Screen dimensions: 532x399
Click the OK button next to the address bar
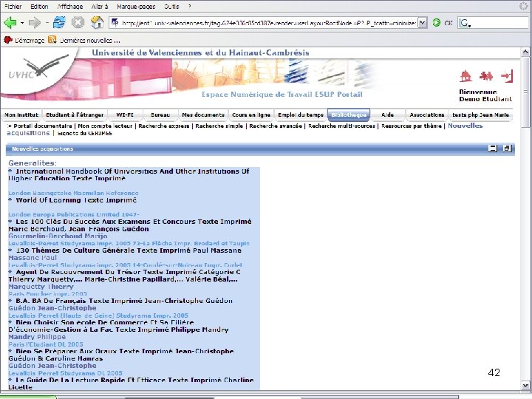pos(449,23)
